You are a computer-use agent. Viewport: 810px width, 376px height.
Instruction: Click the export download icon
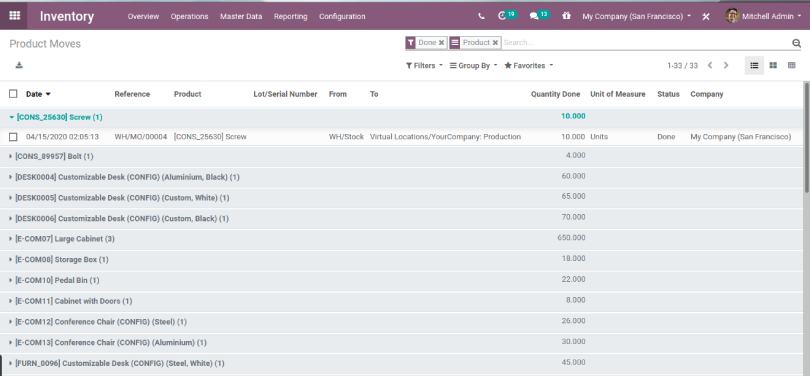click(19, 65)
